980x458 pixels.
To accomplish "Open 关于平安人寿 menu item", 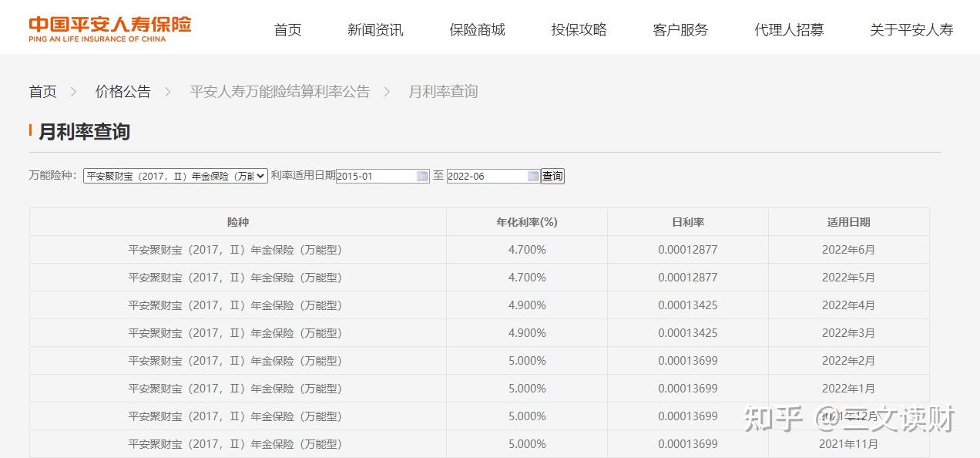I will tap(911, 30).
